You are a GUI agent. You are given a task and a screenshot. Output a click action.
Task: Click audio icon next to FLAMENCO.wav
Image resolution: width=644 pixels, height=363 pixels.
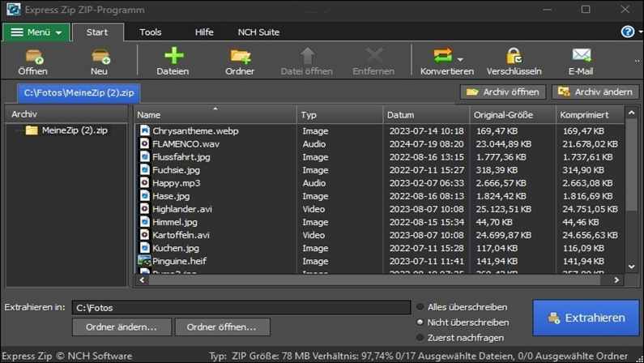tap(144, 143)
